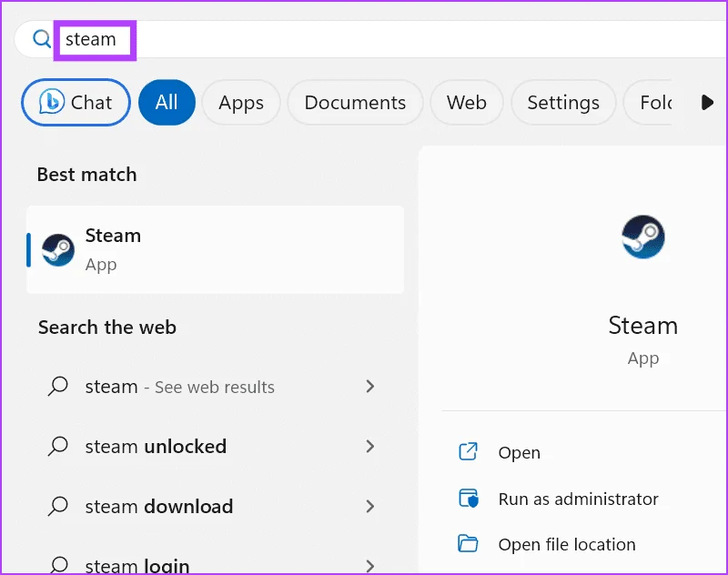Expand chevron for 'steam - See web results'
The height and width of the screenshot is (575, 728).
(x=370, y=386)
